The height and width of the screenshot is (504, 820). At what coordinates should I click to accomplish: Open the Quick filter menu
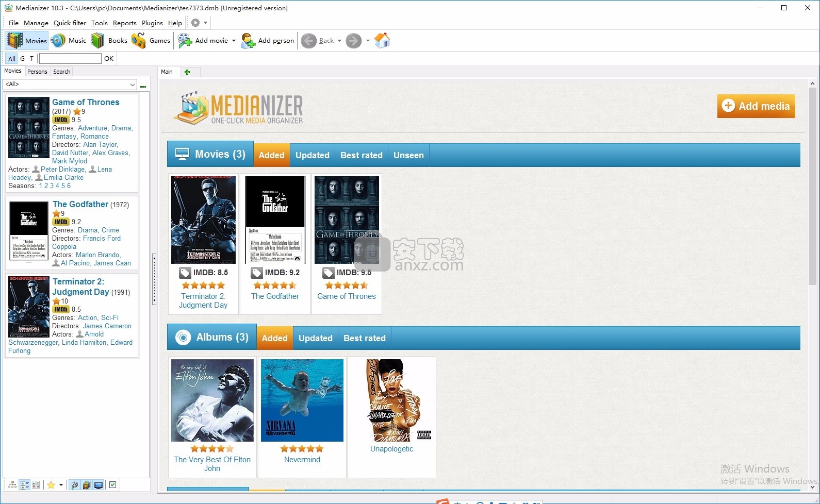pyautogui.click(x=70, y=23)
